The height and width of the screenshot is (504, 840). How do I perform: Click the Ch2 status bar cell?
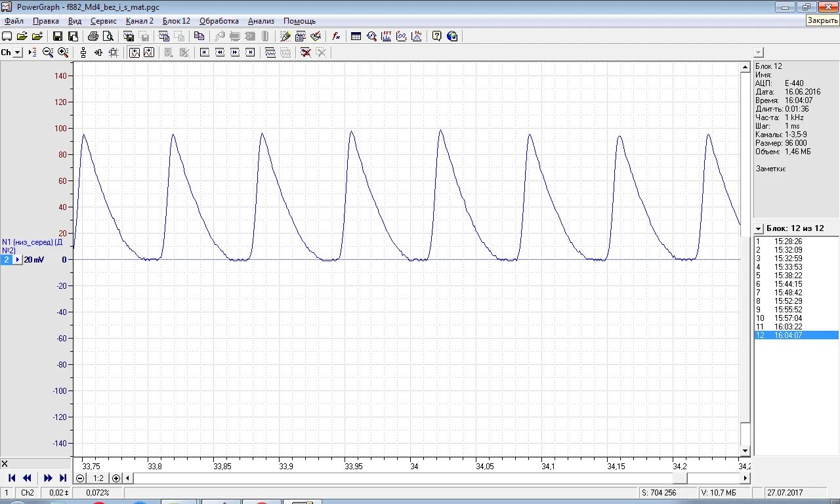click(x=28, y=492)
